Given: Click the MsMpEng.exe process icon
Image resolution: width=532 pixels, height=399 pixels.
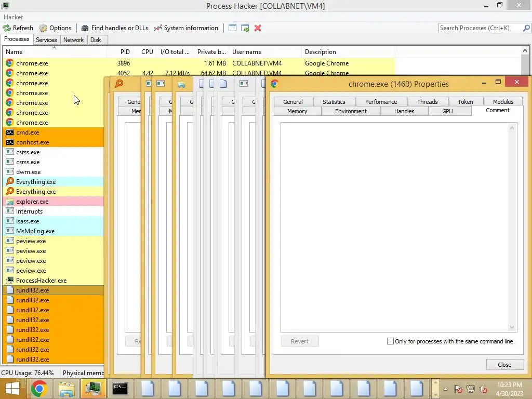Looking at the screenshot, I should pyautogui.click(x=10, y=231).
